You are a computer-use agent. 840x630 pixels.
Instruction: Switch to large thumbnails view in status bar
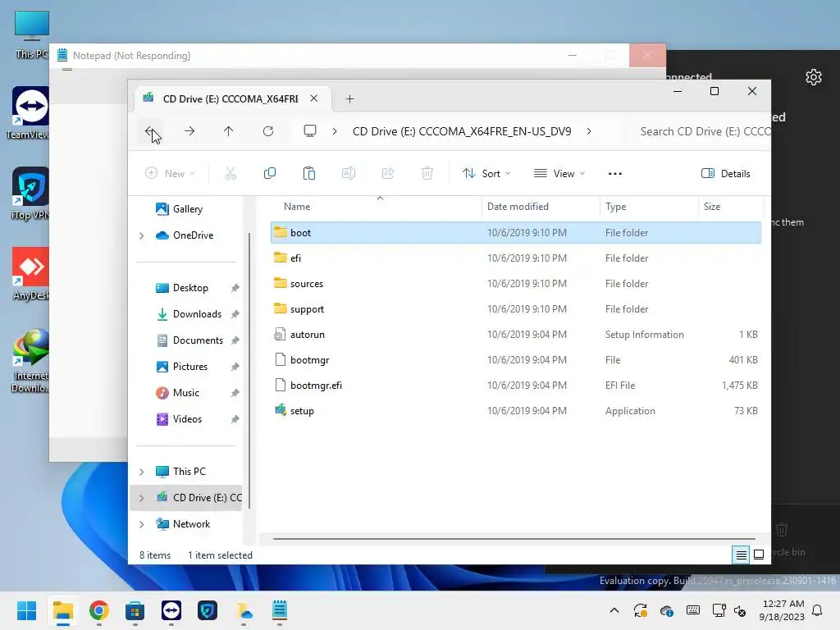click(759, 555)
